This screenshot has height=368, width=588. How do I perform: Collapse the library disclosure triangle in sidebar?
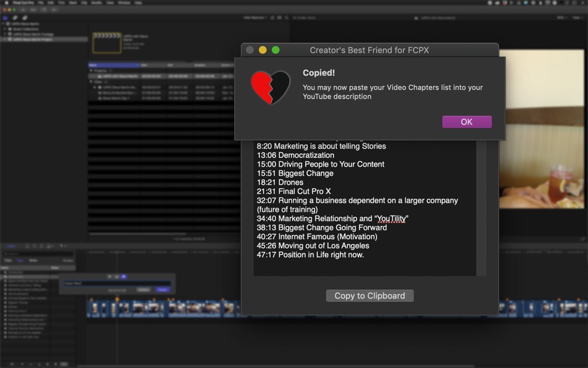(3, 24)
